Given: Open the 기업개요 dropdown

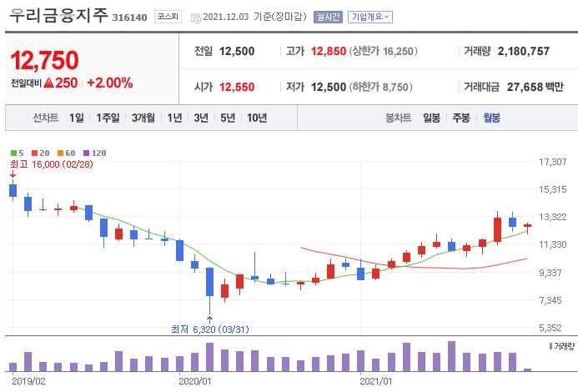Looking at the screenshot, I should (x=370, y=17).
